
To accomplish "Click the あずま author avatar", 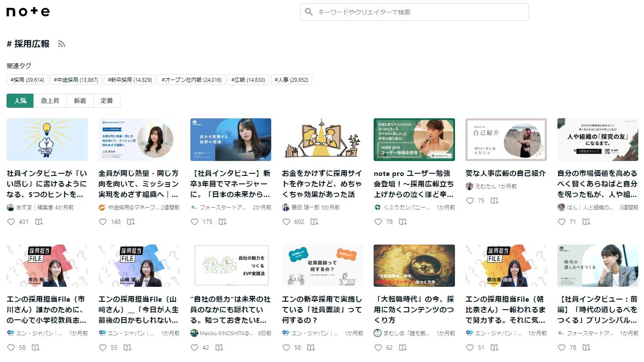I will pyautogui.click(x=11, y=207).
